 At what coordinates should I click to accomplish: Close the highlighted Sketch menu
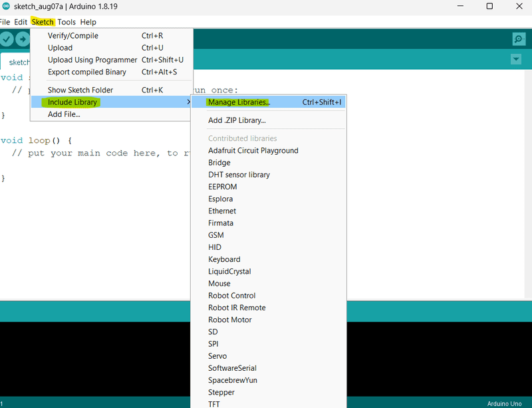click(x=43, y=22)
